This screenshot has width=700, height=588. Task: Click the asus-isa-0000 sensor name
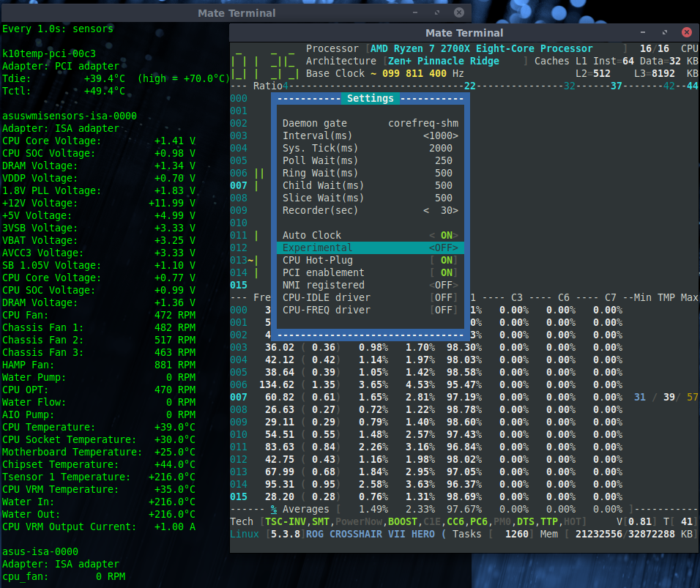(40, 552)
